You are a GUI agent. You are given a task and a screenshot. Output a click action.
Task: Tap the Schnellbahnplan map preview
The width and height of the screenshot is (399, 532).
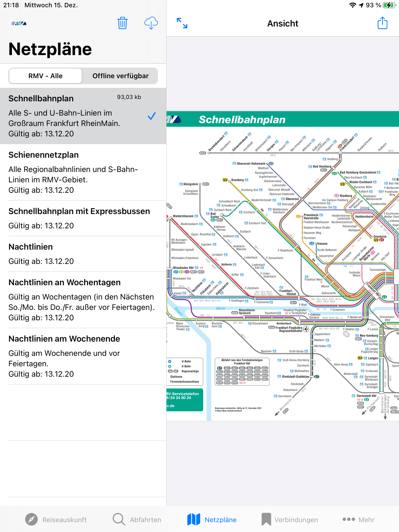click(x=283, y=266)
